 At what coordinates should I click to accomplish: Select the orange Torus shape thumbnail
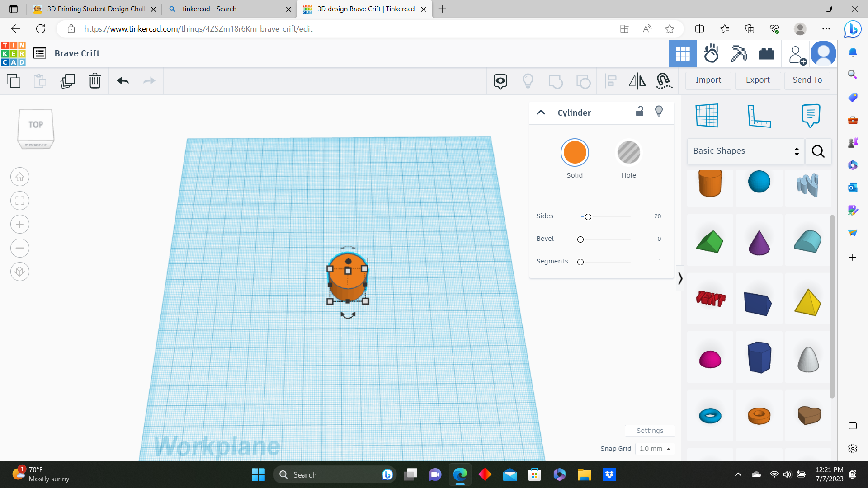(x=759, y=415)
